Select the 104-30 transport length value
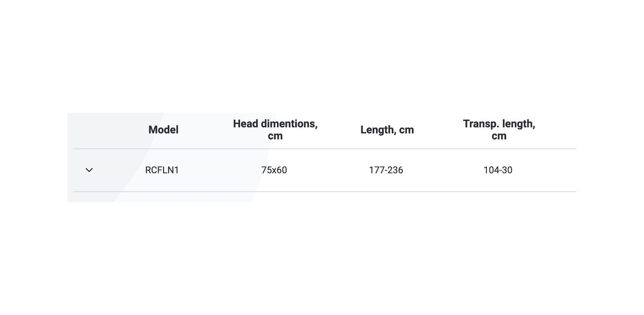 click(x=497, y=170)
